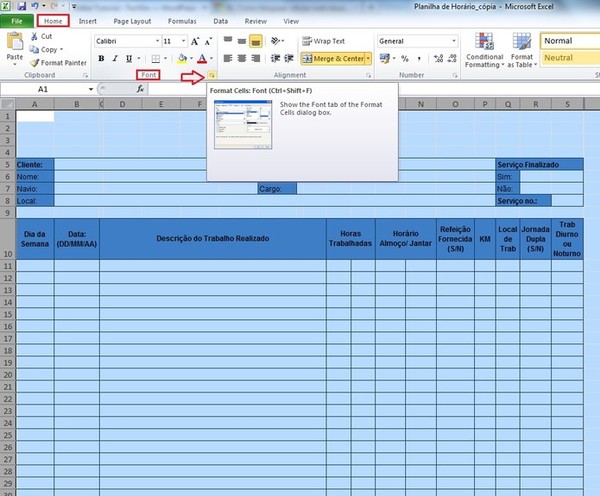Align text left
The width and height of the screenshot is (600, 496).
tap(228, 58)
